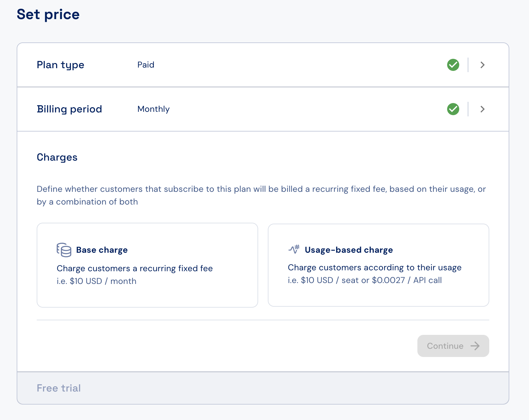
Task: Click the Usage-based charge pulse icon
Action: [294, 249]
